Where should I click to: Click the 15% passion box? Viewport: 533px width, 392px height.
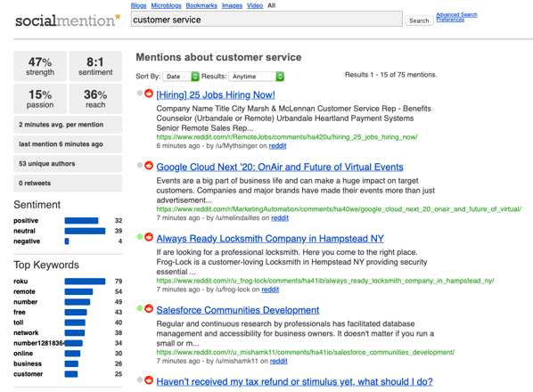(40, 99)
